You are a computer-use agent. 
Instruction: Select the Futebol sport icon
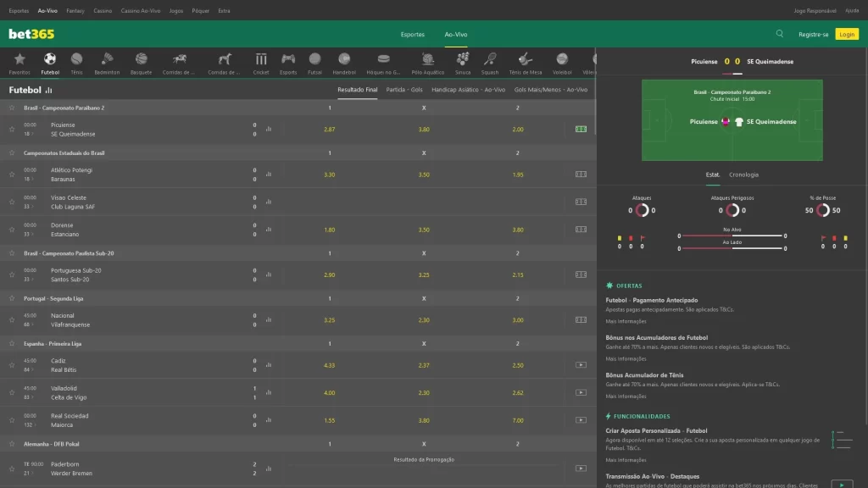tap(50, 63)
